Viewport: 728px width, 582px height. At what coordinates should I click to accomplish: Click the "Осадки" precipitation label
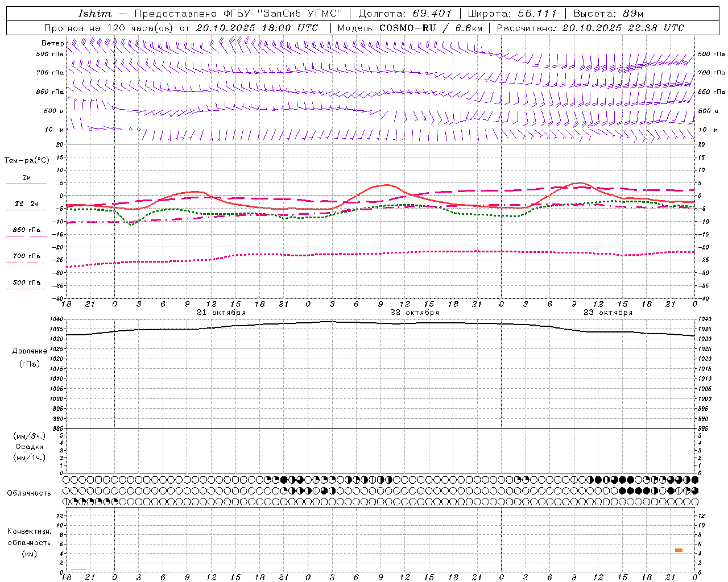[x=30, y=447]
